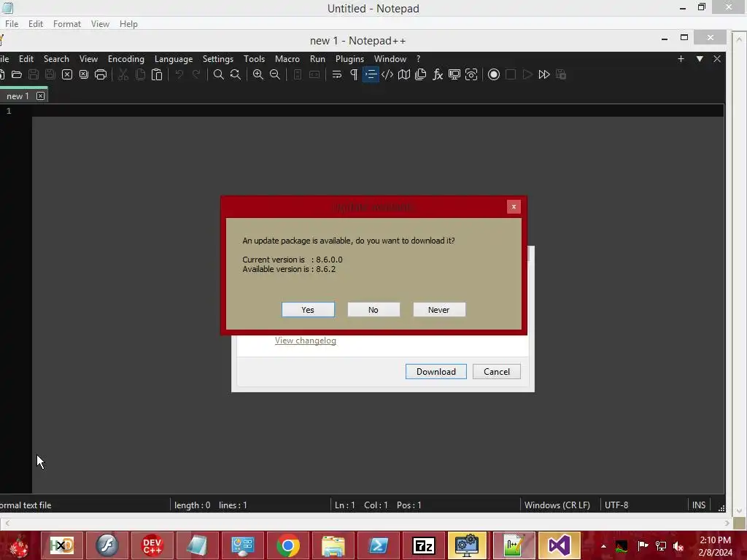The image size is (747, 560).
Task: Click the User Defined Language code icon
Action: 387,75
